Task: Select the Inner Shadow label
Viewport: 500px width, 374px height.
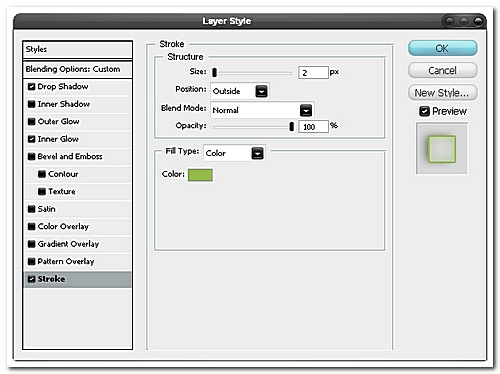Action: point(64,104)
